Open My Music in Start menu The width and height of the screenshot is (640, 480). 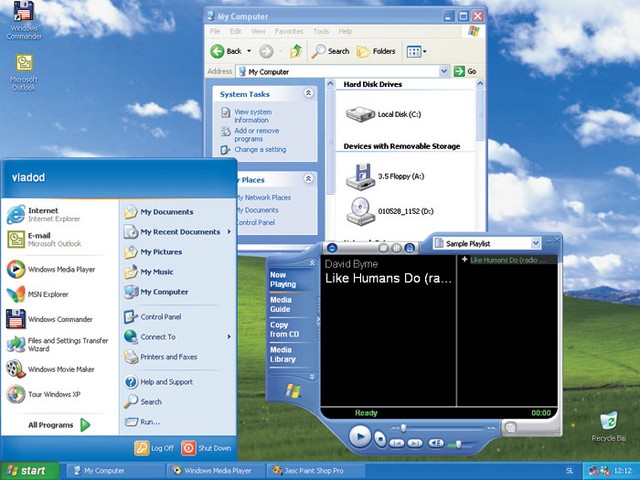(x=149, y=272)
